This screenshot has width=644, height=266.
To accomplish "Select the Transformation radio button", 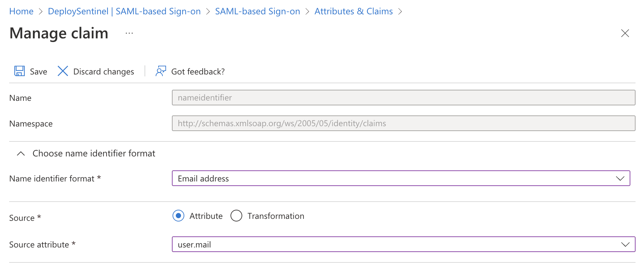I will [236, 216].
